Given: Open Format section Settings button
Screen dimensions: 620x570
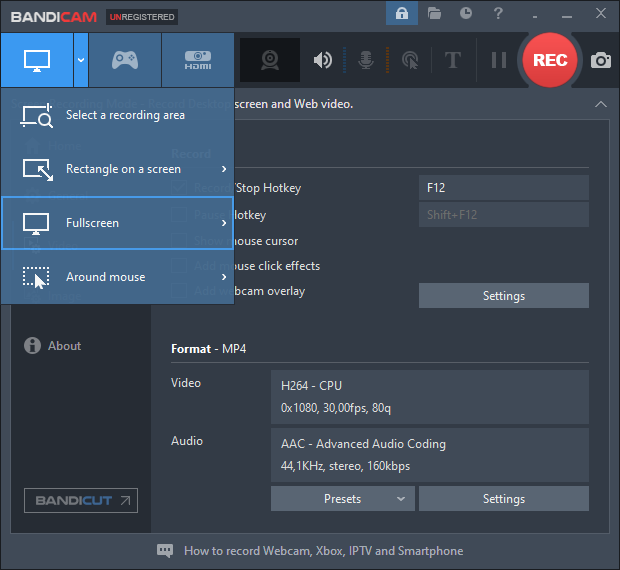Looking at the screenshot, I should [x=504, y=499].
